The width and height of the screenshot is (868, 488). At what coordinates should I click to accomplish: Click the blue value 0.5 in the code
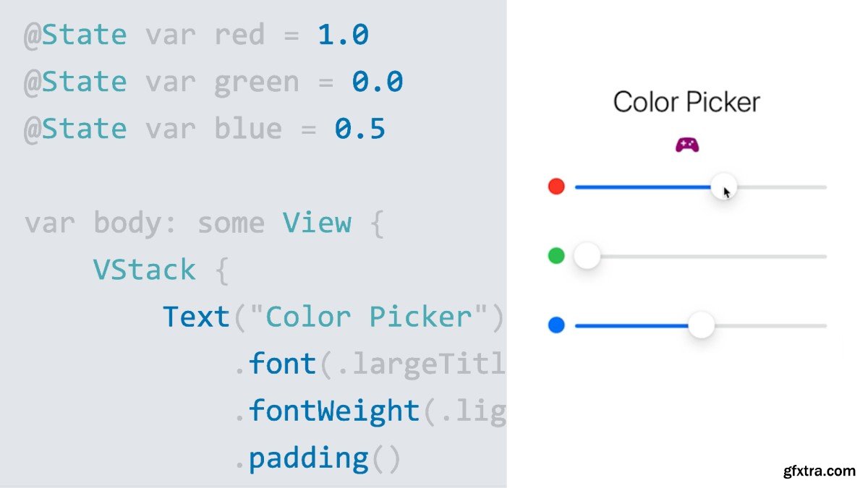(x=359, y=129)
